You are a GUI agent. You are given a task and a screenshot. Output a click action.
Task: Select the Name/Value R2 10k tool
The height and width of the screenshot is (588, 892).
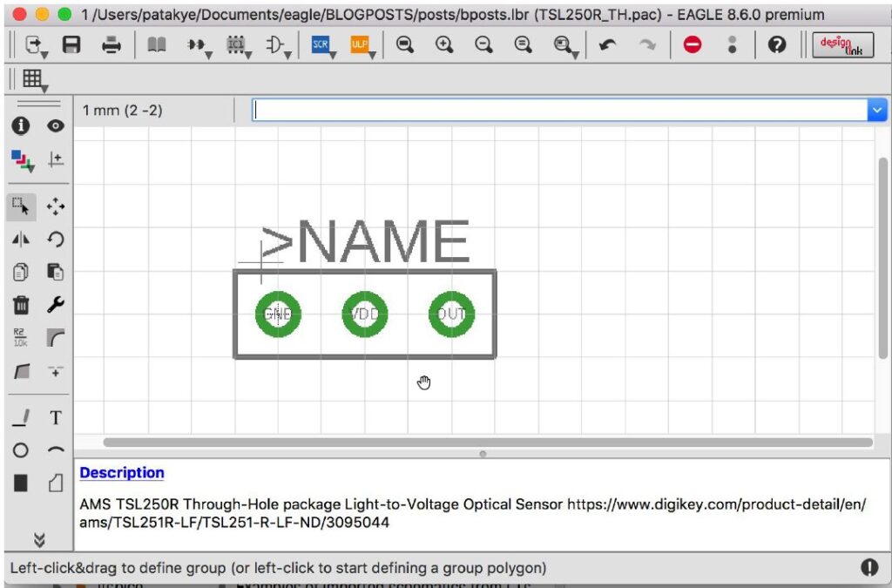(21, 338)
